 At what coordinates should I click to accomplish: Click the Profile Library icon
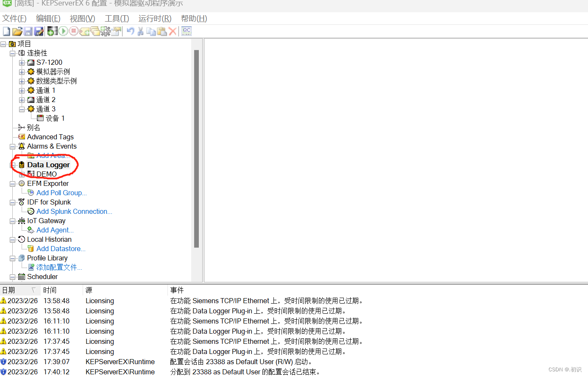click(22, 258)
